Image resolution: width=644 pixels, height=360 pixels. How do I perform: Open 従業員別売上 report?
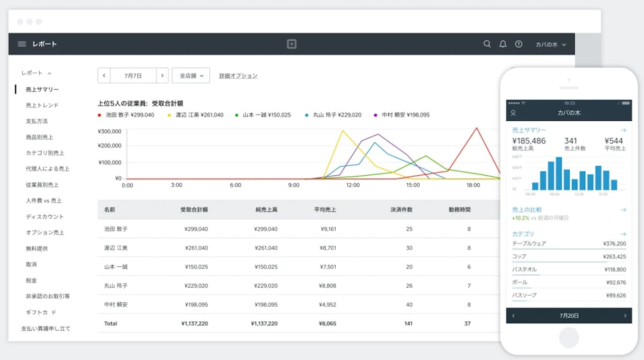pos(42,185)
